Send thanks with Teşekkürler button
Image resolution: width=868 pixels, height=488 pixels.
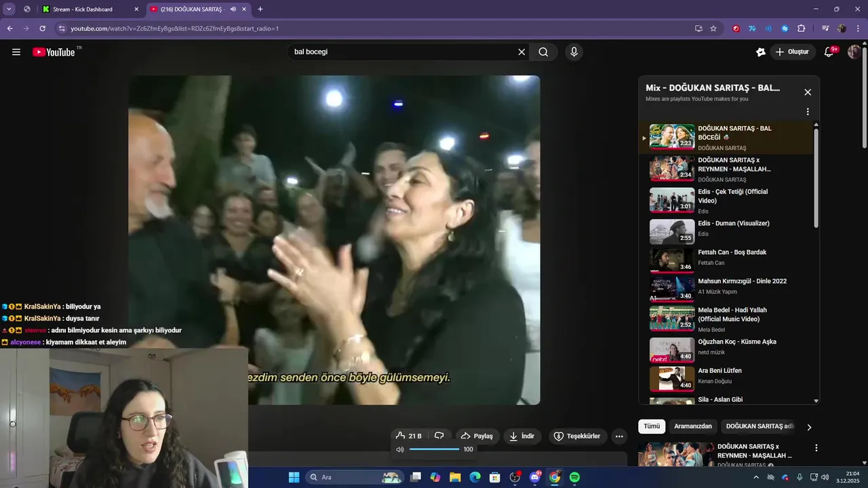click(x=577, y=436)
